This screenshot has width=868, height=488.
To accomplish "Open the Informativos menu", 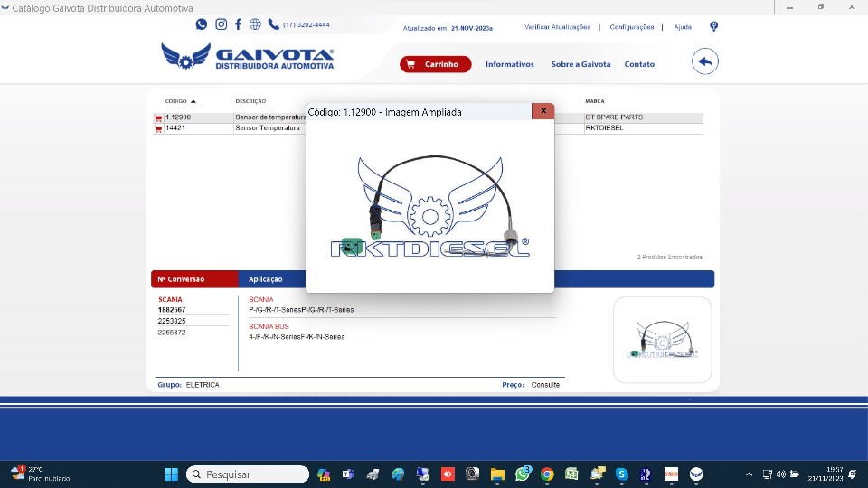I will (509, 64).
